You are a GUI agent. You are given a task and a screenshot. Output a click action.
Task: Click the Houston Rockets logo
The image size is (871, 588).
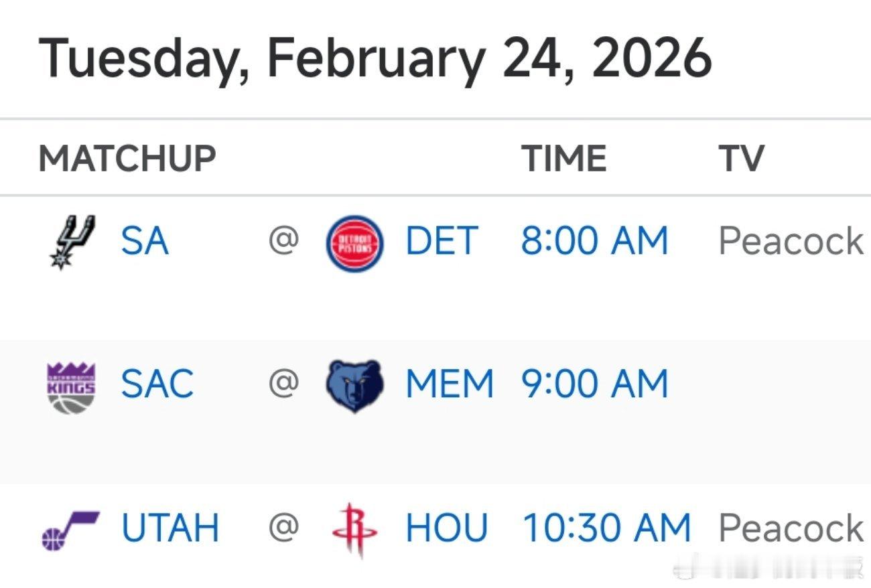point(354,529)
